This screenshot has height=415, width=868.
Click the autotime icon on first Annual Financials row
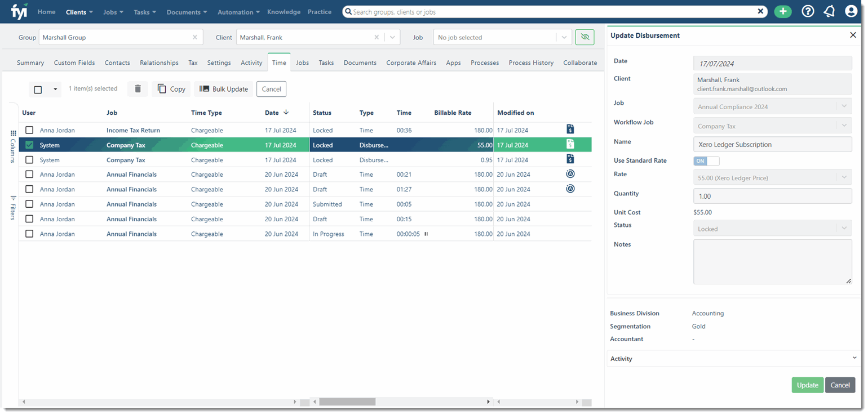[x=570, y=175]
